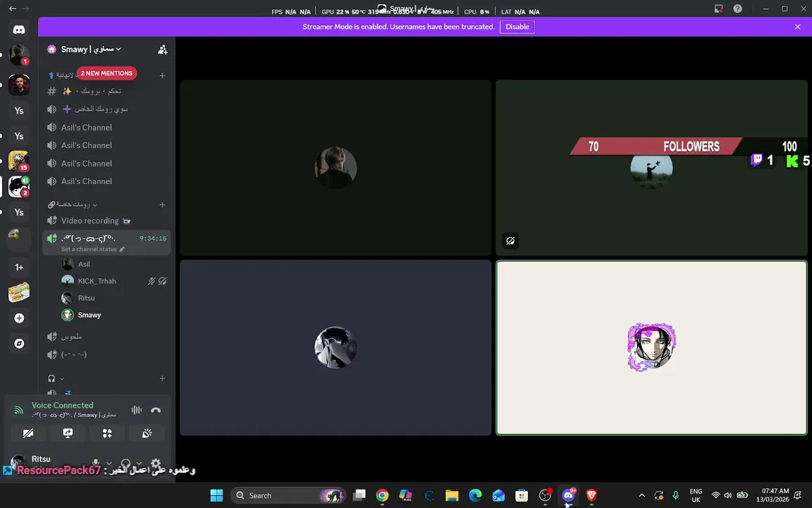Disable Streamer Mode in purple banner

[517, 27]
